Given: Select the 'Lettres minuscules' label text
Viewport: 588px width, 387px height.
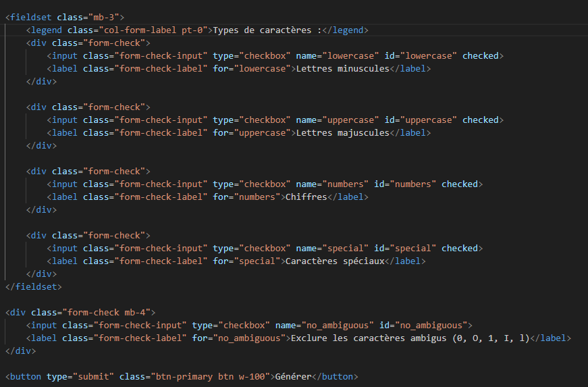Looking at the screenshot, I should click(x=343, y=69).
